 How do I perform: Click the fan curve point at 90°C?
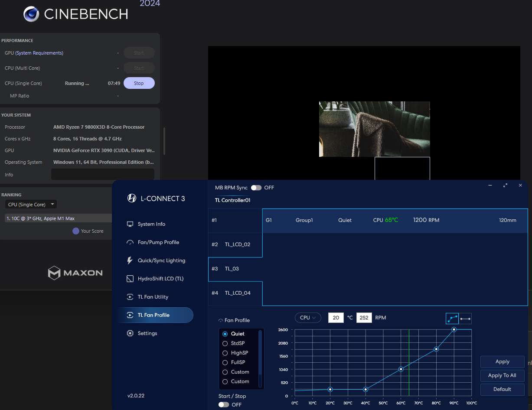tap(454, 329)
